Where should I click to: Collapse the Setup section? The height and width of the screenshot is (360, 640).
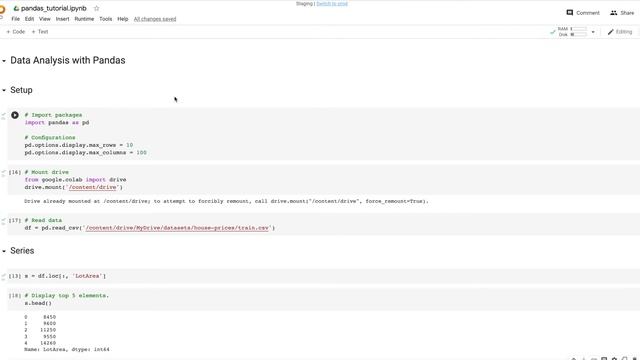(4, 90)
